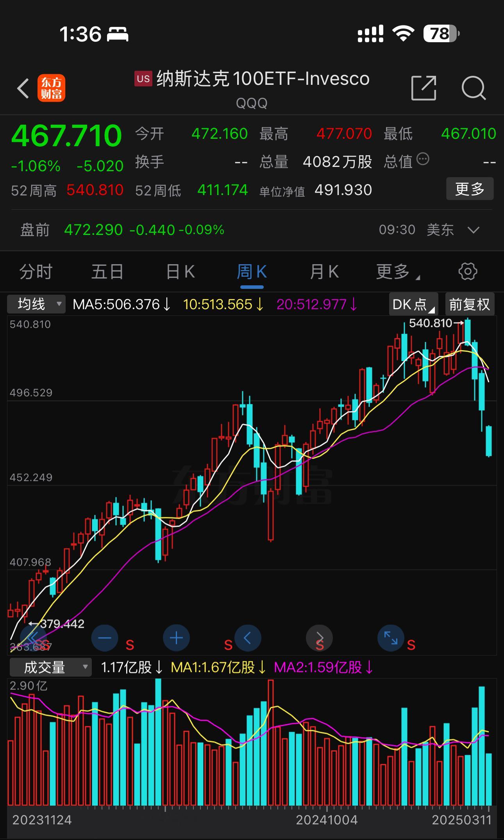Expand chart to fullscreen icon
Viewport: 504px width, 840px height.
tap(391, 638)
